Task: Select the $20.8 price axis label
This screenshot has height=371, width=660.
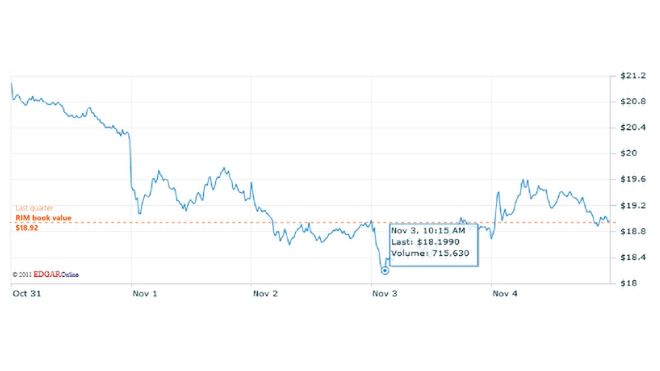Action: [633, 101]
